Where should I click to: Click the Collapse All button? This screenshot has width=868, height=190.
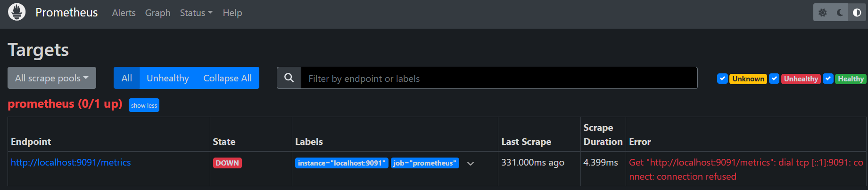[x=227, y=78]
